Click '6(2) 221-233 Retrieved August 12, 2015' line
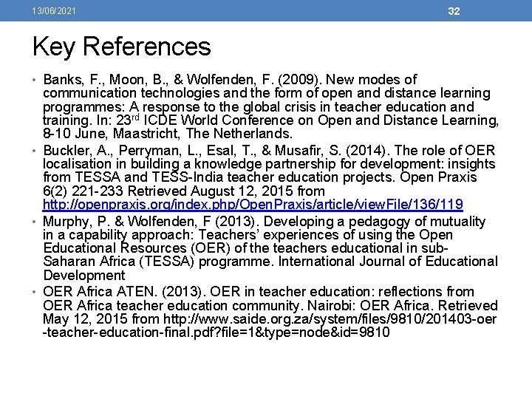The width and height of the screenshot is (532, 399). tap(184, 191)
